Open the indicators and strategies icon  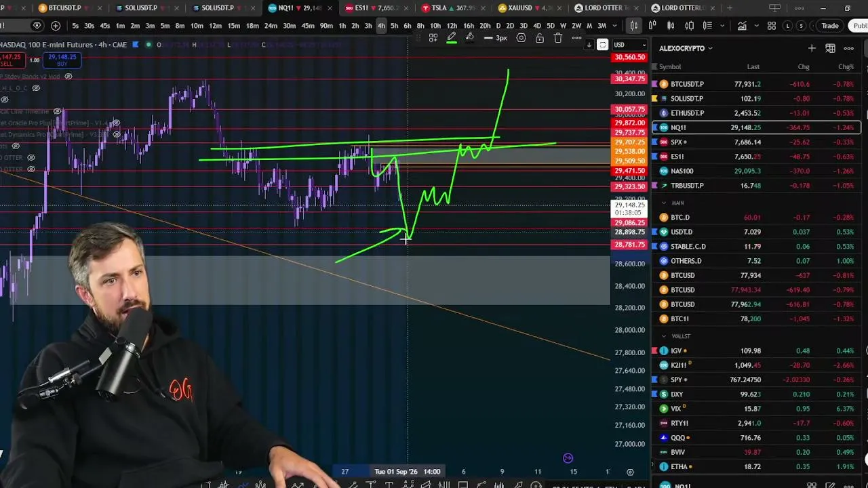pos(742,26)
